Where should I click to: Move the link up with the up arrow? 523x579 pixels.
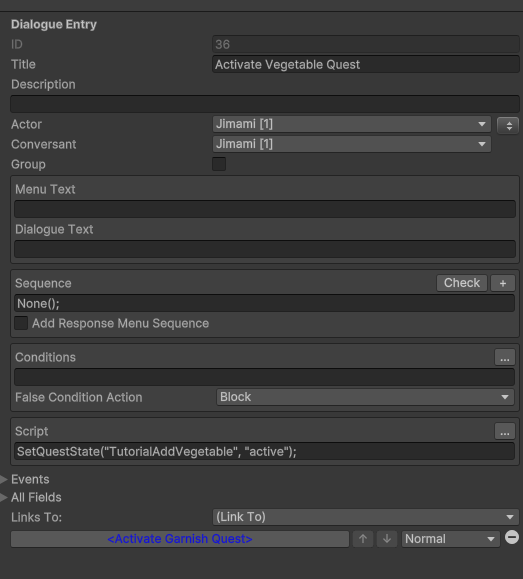(363, 539)
